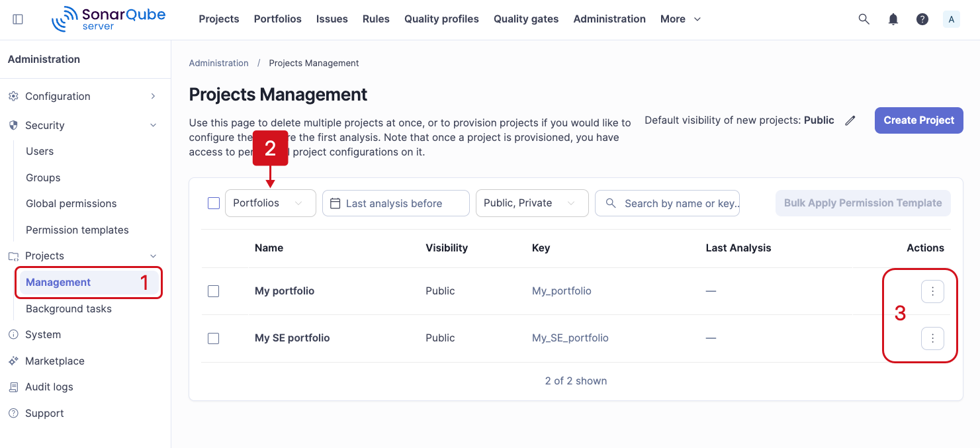980x448 pixels.
Task: Open My SE portfolio name link
Action: [x=292, y=338]
